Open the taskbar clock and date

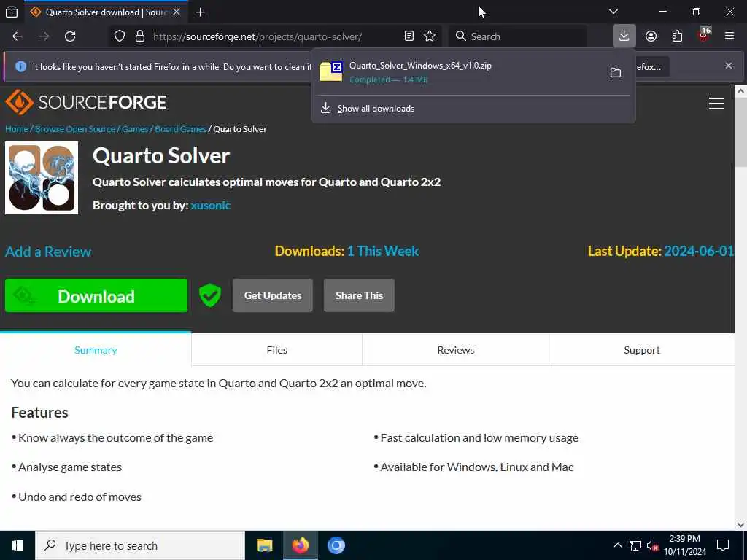coord(685,545)
